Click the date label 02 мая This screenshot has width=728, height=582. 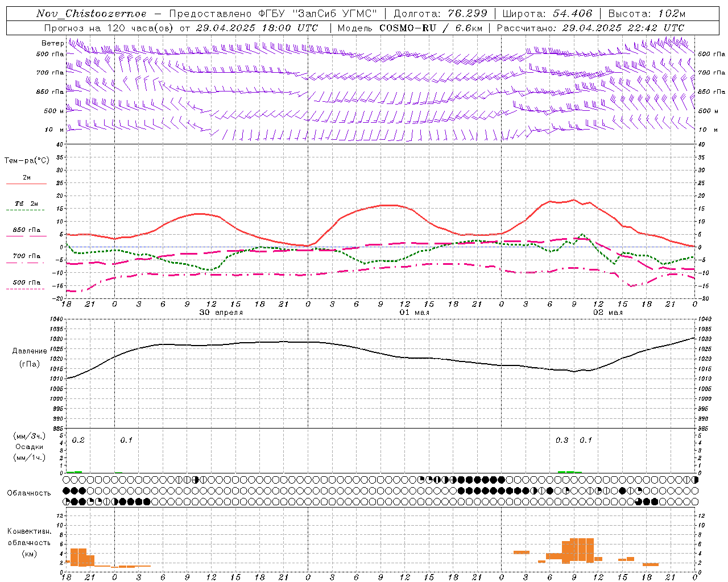click(x=608, y=313)
